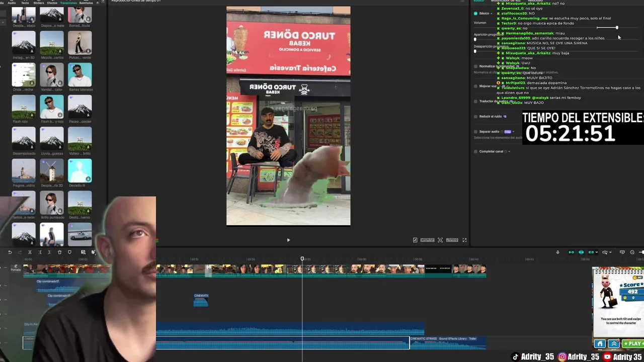Click the PLAY button in game ad

coord(633,344)
